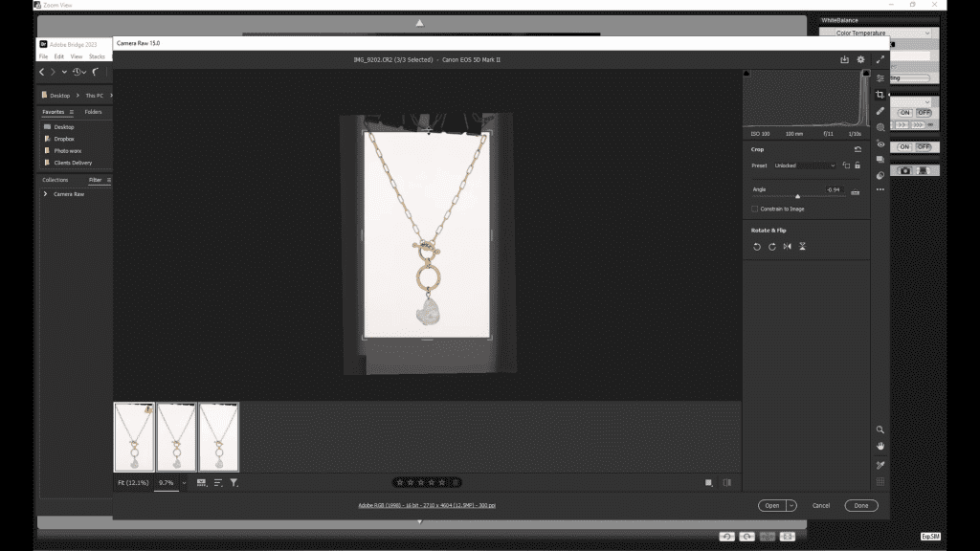Click Bridge return/boomerang icon
Image resolution: width=980 pixels, height=551 pixels.
click(x=96, y=72)
